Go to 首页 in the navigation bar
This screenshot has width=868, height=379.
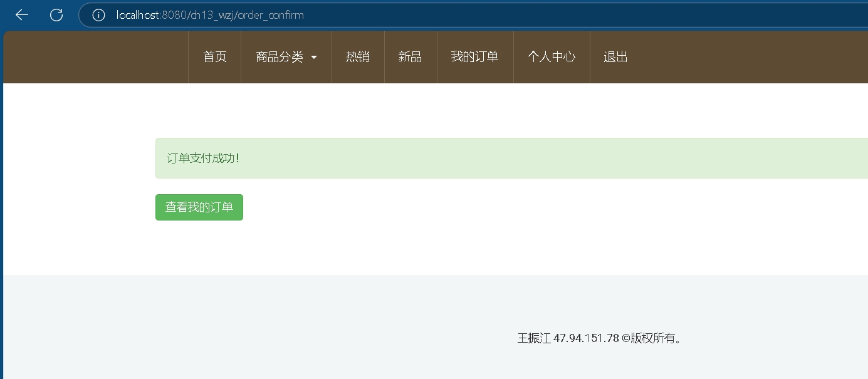pyautogui.click(x=215, y=57)
